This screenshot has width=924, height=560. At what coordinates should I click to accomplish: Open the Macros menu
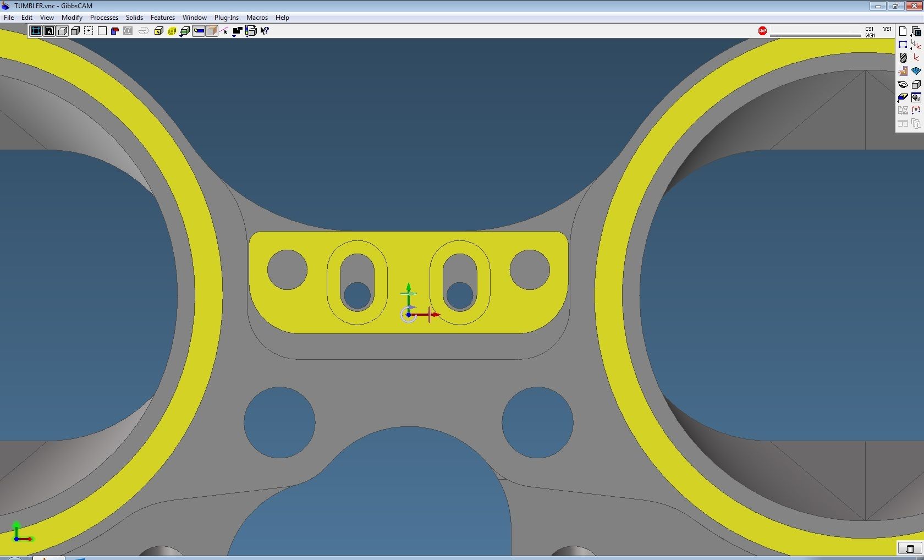pos(257,18)
